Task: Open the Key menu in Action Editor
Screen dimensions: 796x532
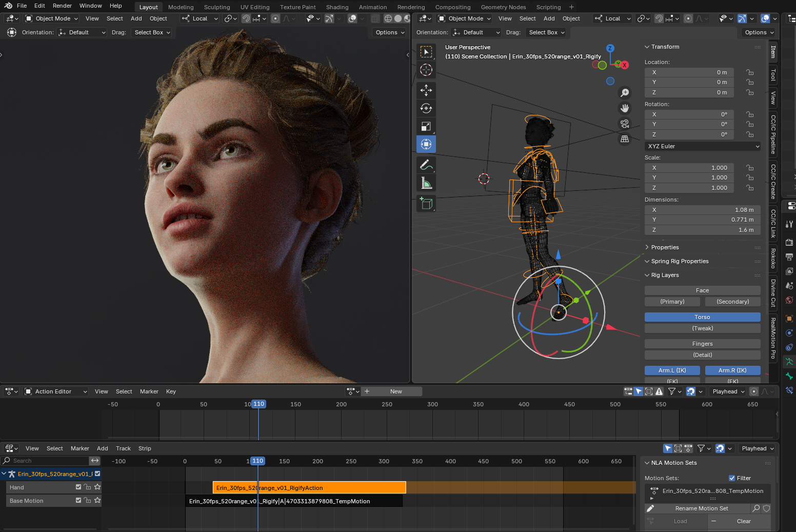Action: click(171, 391)
